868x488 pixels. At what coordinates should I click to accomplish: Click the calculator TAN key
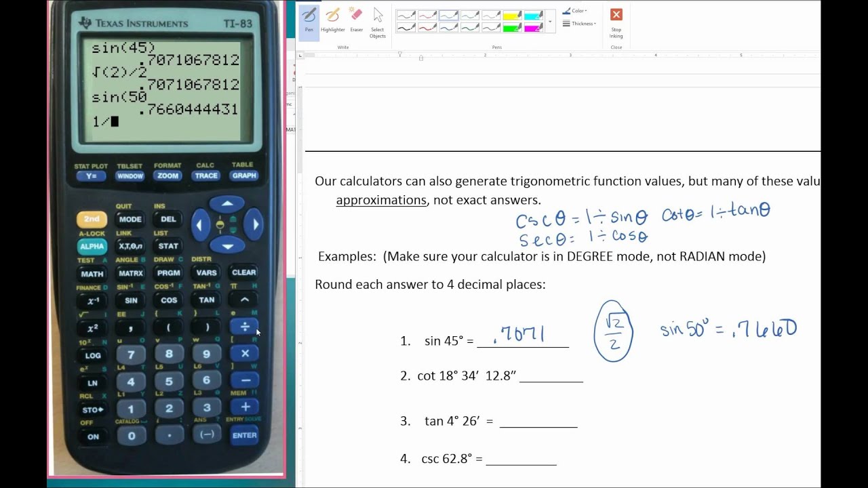[207, 300]
